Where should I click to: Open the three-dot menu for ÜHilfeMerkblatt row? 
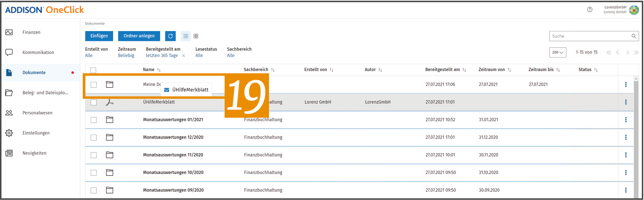626,102
